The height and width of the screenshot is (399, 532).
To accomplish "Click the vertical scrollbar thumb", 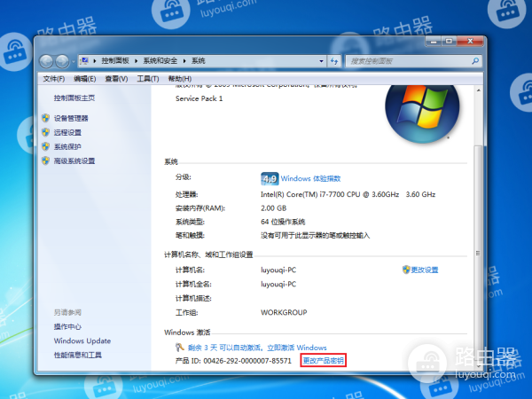I will pyautogui.click(x=479, y=253).
